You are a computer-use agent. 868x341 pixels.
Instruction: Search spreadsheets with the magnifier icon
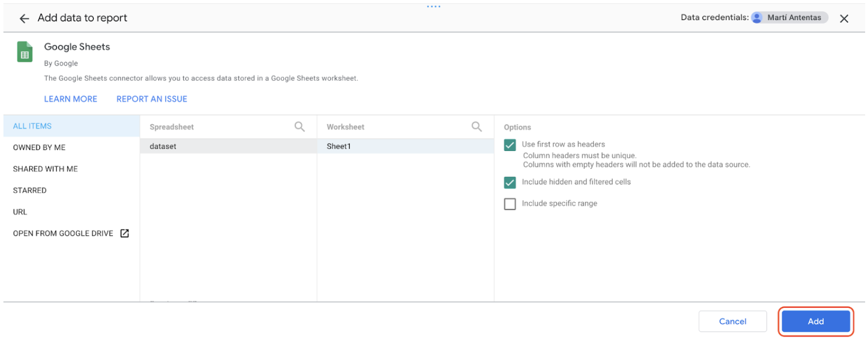click(x=299, y=126)
